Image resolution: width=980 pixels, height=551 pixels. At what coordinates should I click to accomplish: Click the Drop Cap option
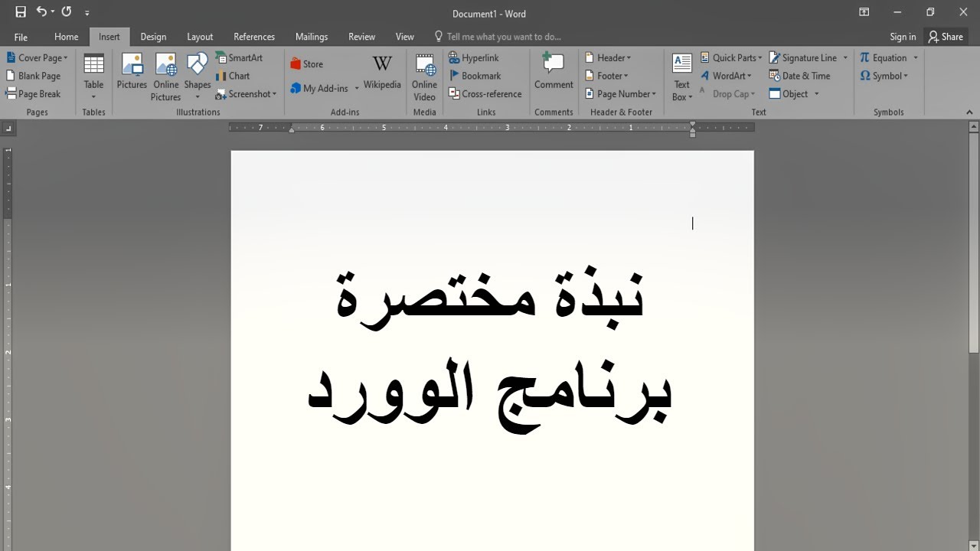click(x=727, y=94)
